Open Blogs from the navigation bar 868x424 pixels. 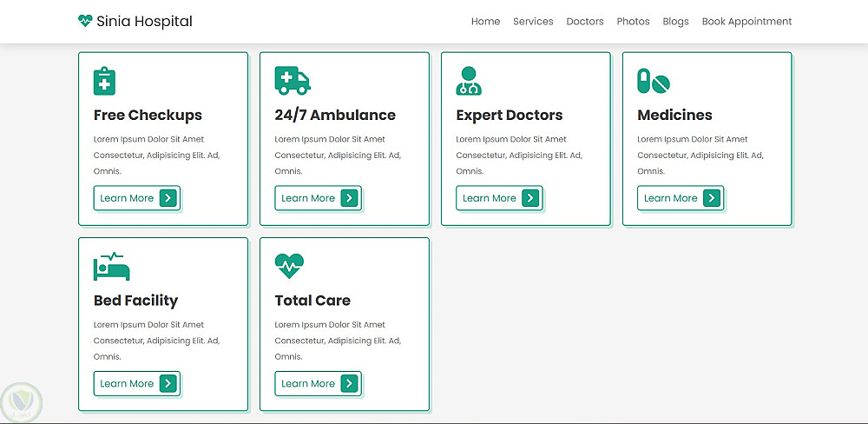point(675,22)
